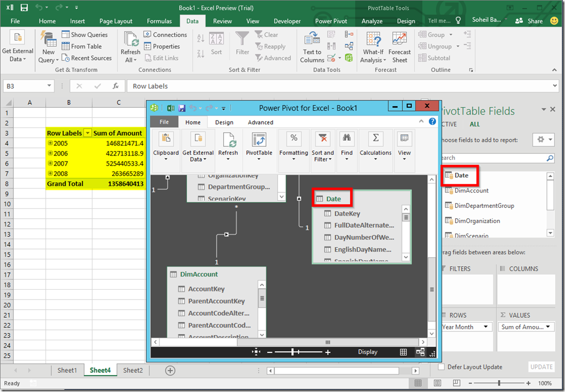Open Row Labels filter dropdown

tap(87, 133)
